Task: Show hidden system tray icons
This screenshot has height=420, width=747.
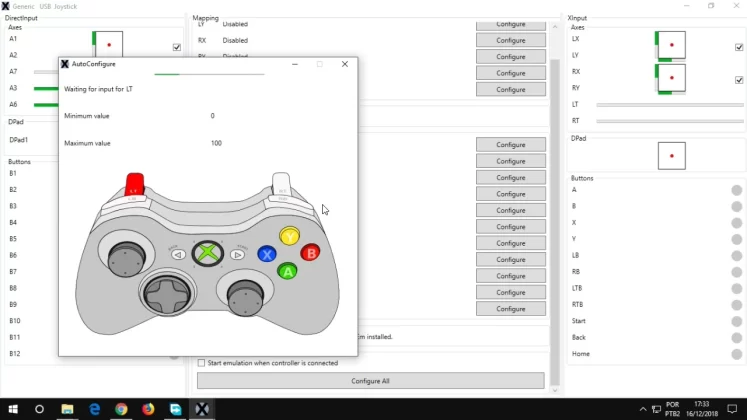Action: click(x=643, y=409)
